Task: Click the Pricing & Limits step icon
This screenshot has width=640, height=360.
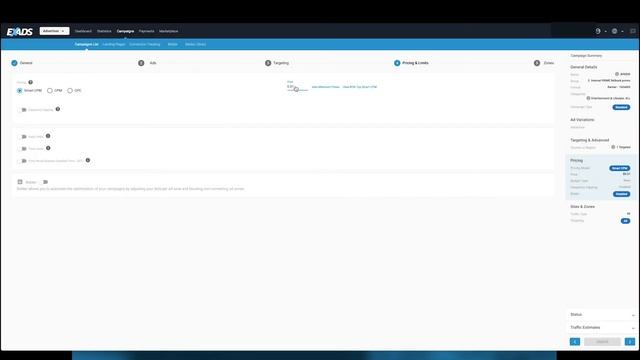Action: [397, 63]
